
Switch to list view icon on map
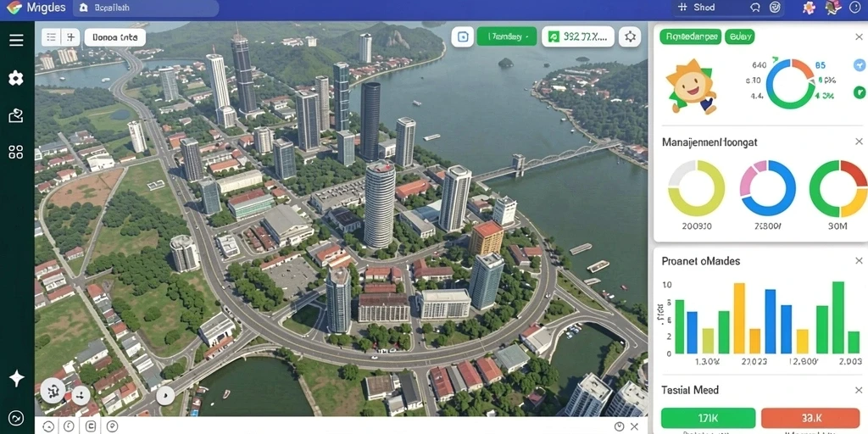52,37
